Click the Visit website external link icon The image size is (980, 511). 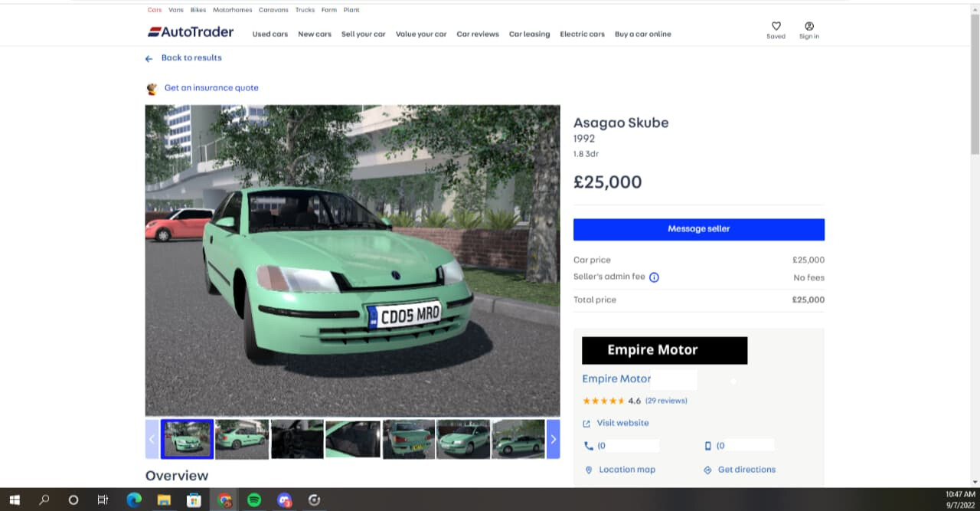coord(586,424)
